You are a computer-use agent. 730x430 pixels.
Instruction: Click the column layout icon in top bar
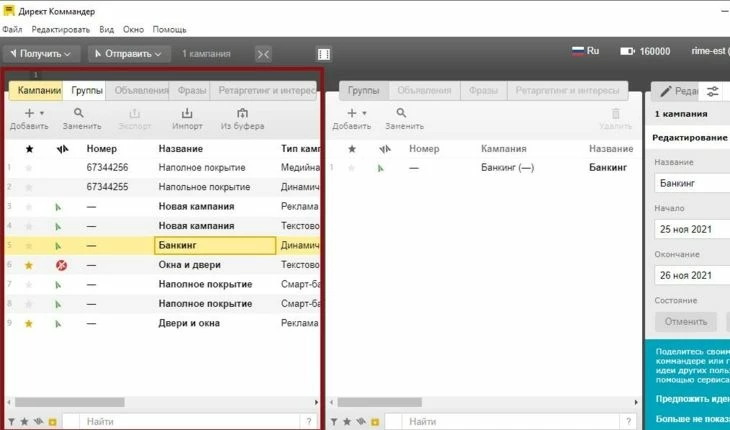(324, 54)
